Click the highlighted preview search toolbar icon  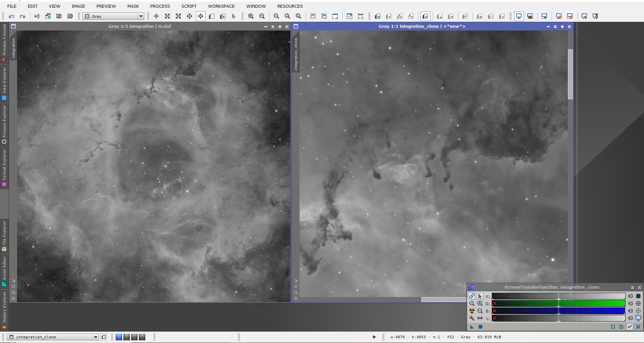pyautogui.click(x=425, y=16)
